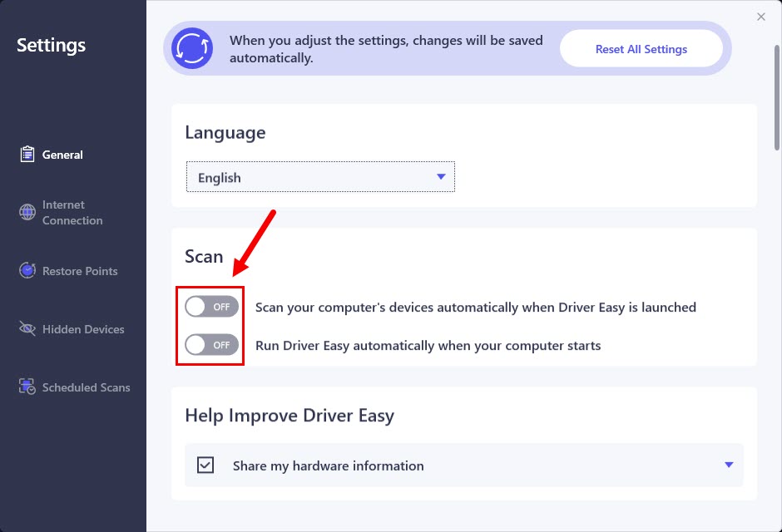Open the English language combo box
The height and width of the screenshot is (532, 782).
pyautogui.click(x=320, y=177)
